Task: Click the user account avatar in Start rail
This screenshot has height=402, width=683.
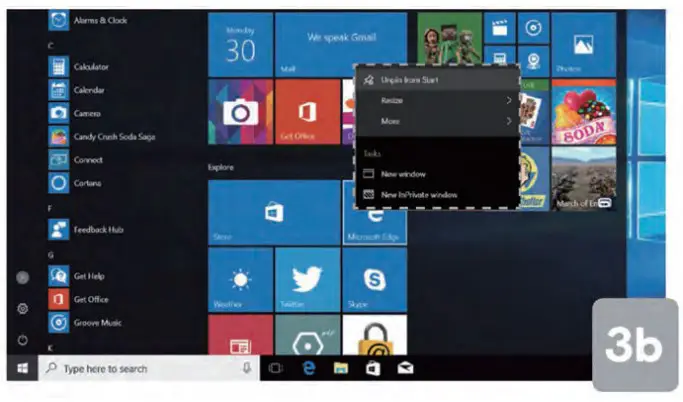Action: click(x=23, y=277)
